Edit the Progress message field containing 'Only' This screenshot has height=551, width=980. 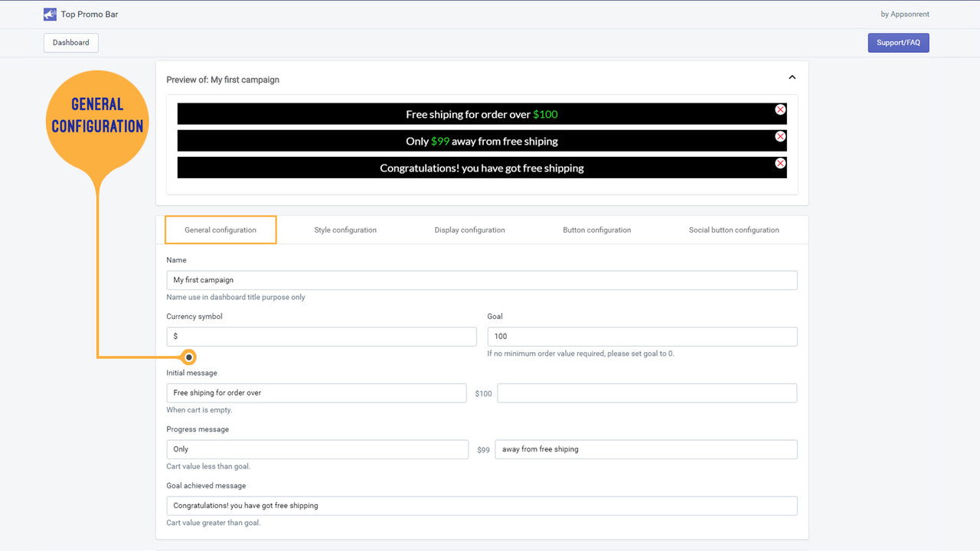[318, 449]
